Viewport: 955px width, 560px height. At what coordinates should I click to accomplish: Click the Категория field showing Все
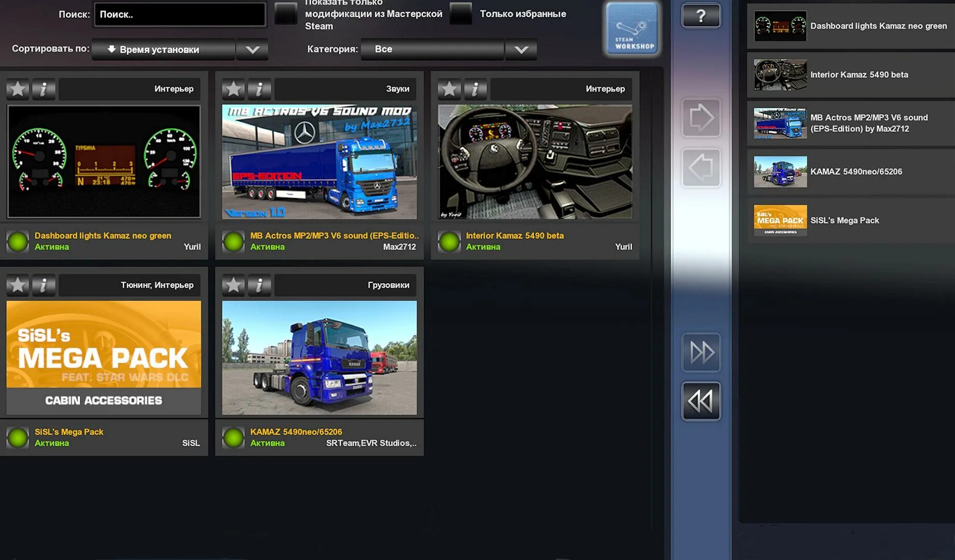433,50
